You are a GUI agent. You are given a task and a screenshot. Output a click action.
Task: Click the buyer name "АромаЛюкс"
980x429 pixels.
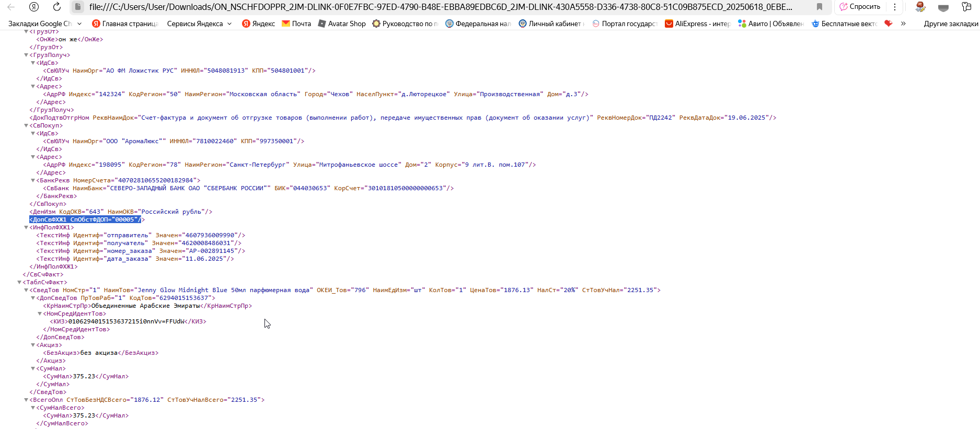pos(142,141)
